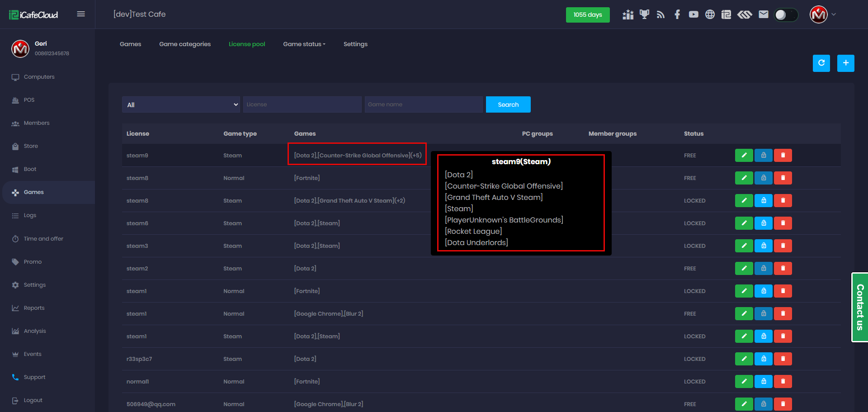Toggle the lock on the steam6 license
Viewport: 868px width, 412px height.
point(763,223)
